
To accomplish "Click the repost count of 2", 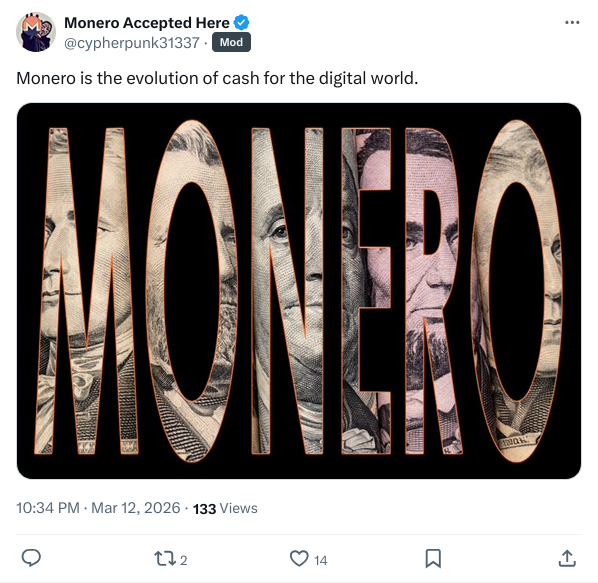I will 183,560.
